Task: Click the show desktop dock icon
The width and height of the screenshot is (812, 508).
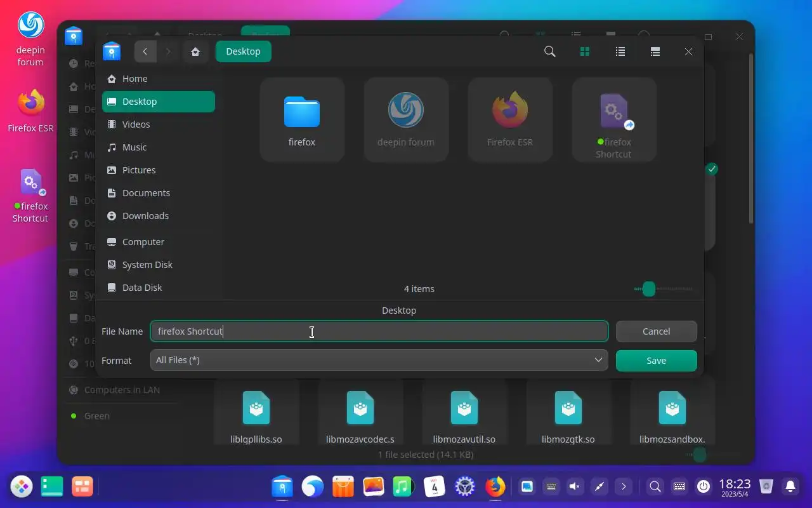Action: click(52, 487)
